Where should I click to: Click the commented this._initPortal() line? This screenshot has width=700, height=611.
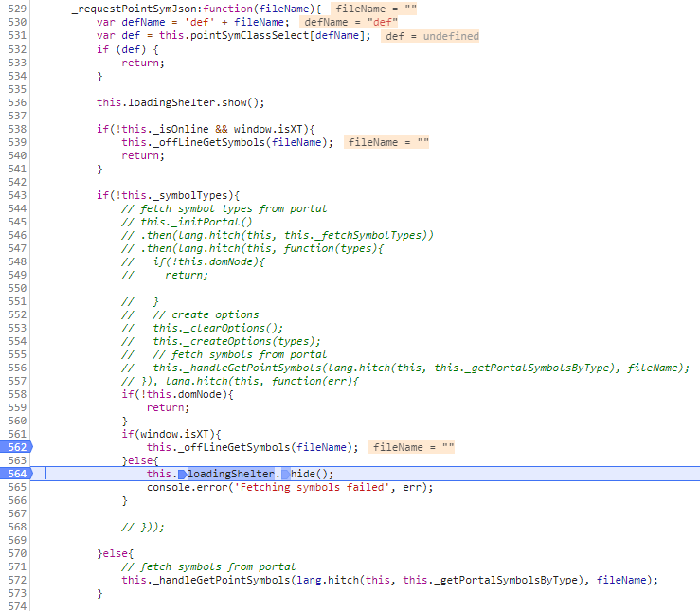click(x=187, y=222)
